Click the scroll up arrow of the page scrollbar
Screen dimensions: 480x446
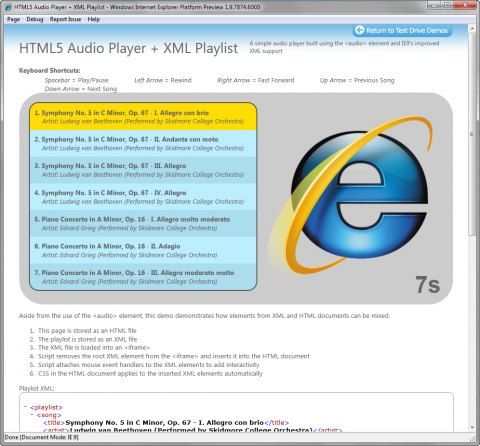(x=472, y=29)
